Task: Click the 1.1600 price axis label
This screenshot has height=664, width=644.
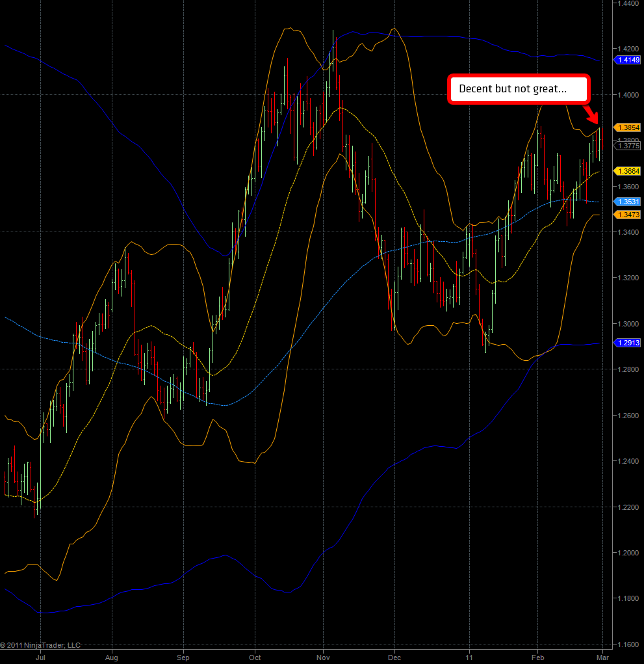Action: point(628,644)
